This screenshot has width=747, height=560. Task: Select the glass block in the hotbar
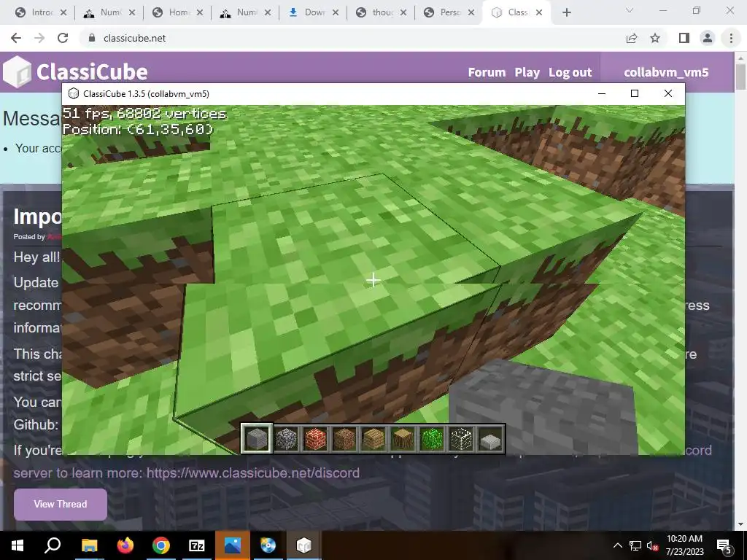tap(461, 438)
